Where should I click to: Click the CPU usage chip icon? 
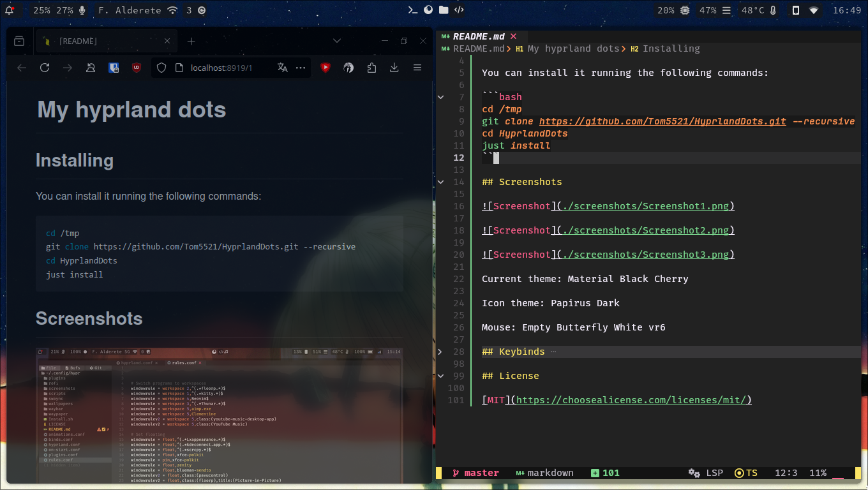(685, 10)
